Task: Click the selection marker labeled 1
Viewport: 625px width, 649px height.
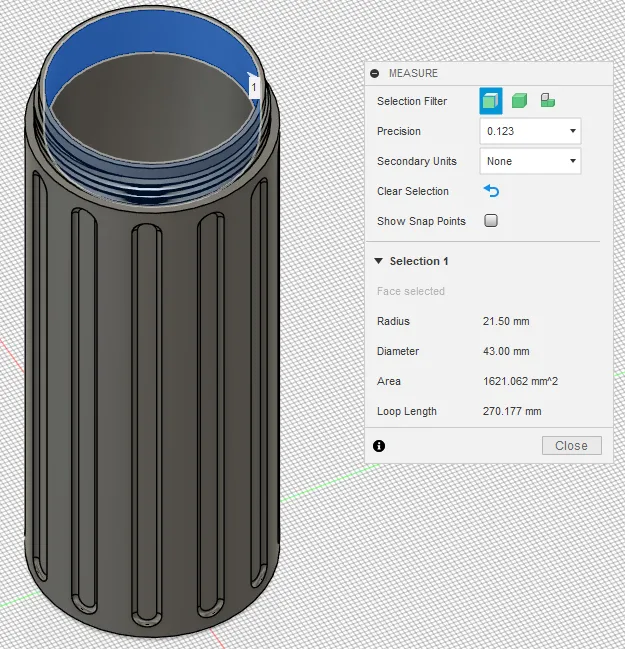Action: tap(254, 88)
